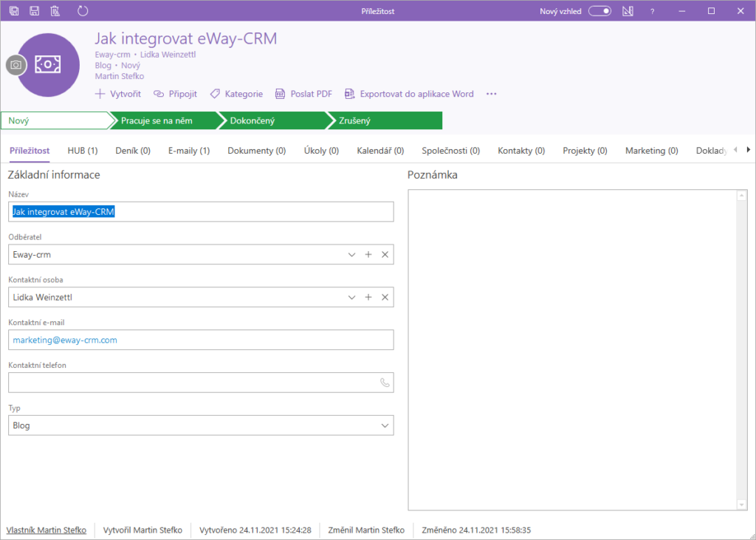The width and height of the screenshot is (756, 540).
Task: Select the Dokončený workflow stage
Action: tap(274, 120)
